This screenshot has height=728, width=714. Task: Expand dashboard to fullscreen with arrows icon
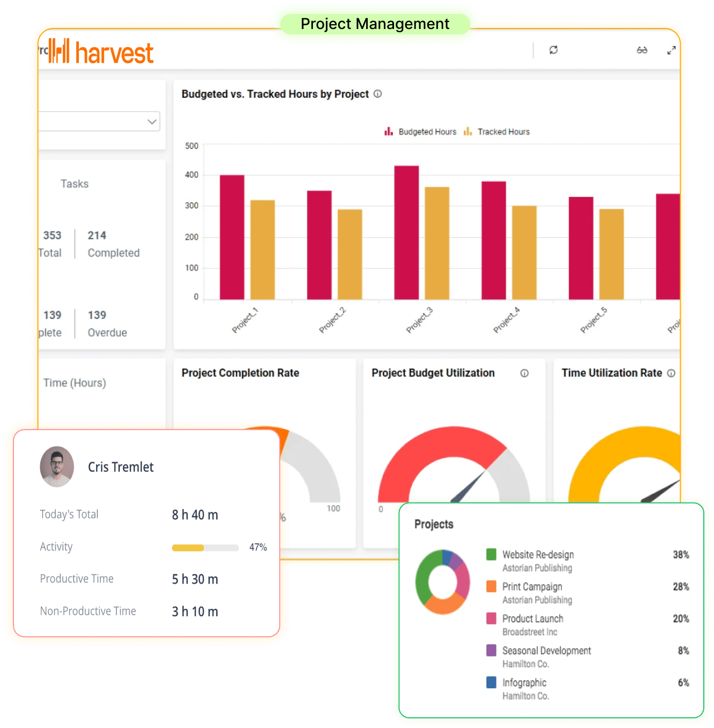click(671, 50)
